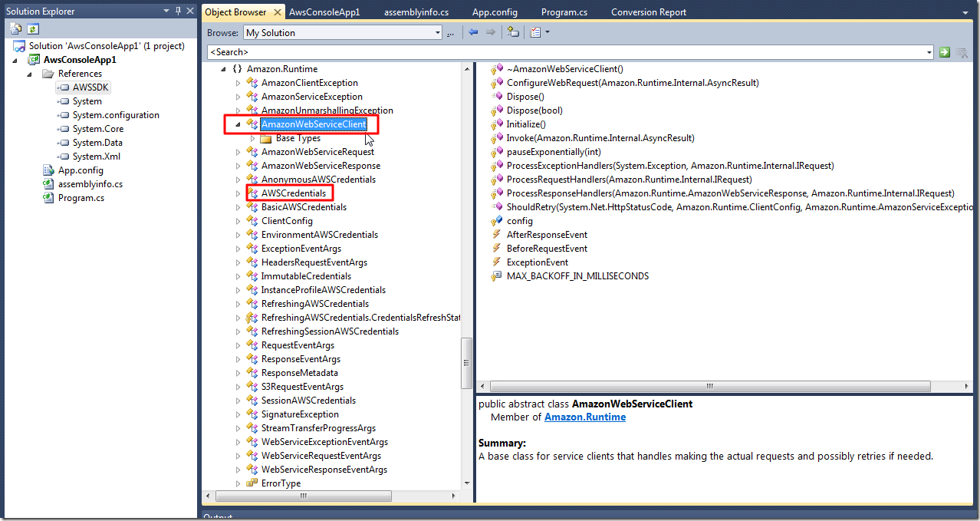Click the class tree vertical scrollbar thumb
Screen dimensions: 980x521
coord(466,363)
